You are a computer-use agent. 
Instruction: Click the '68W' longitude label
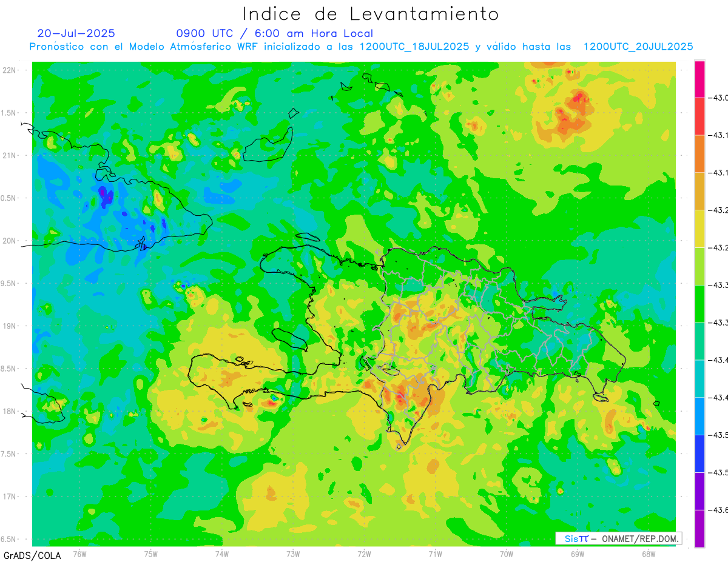648,554
